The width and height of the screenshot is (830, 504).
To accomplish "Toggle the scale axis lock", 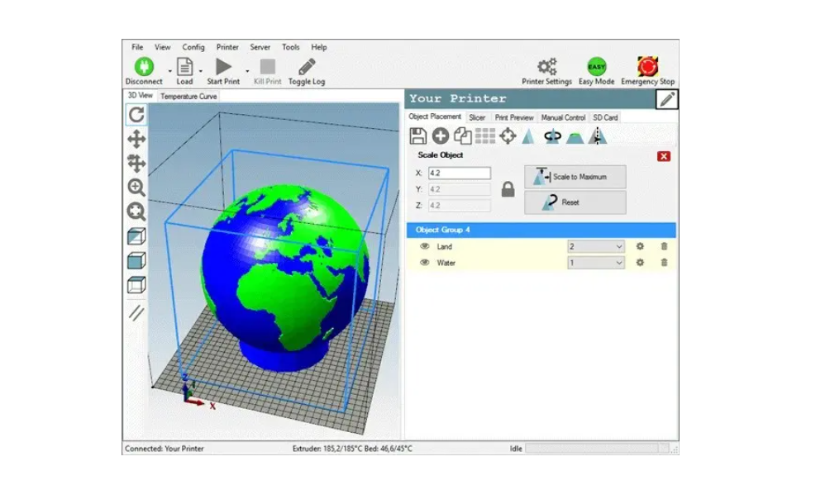I will pyautogui.click(x=508, y=189).
